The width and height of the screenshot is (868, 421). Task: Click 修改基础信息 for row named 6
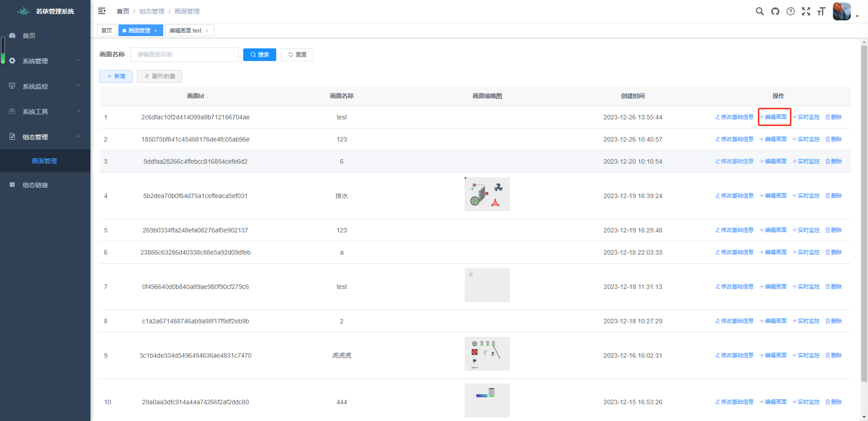(735, 161)
